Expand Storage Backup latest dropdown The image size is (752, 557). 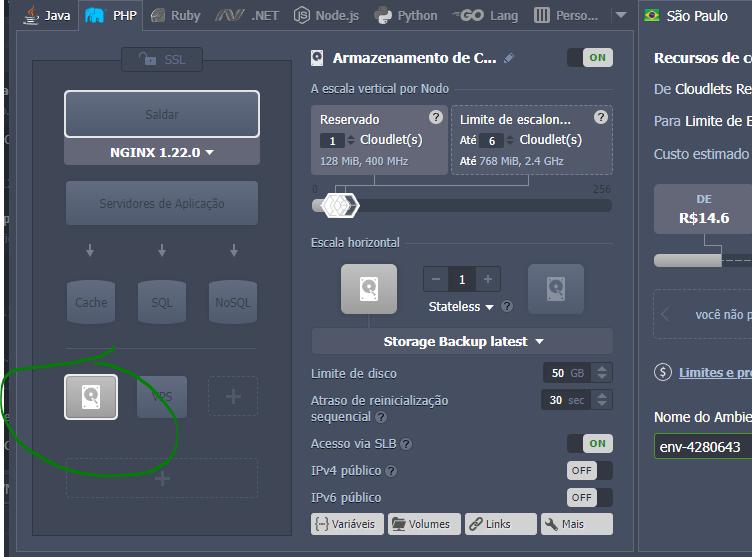(x=462, y=341)
